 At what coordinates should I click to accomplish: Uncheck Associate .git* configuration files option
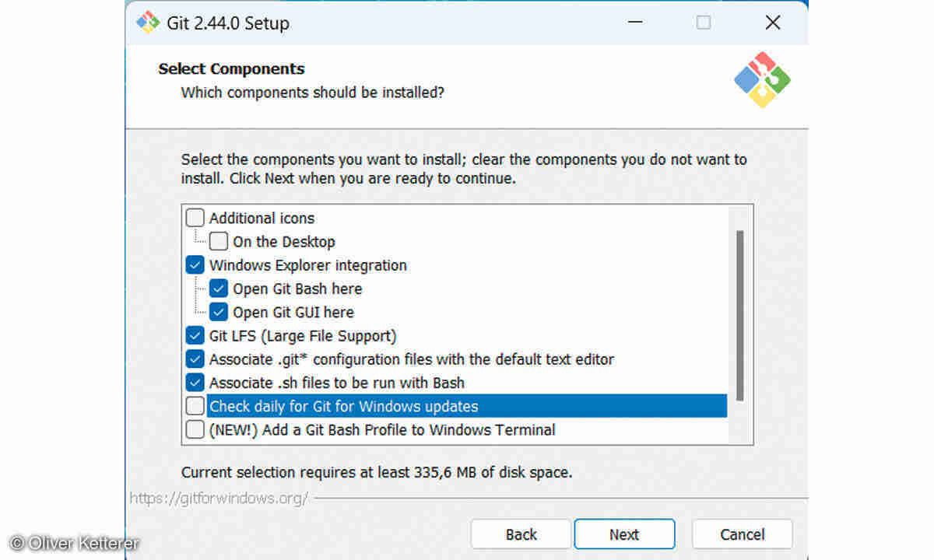[195, 359]
